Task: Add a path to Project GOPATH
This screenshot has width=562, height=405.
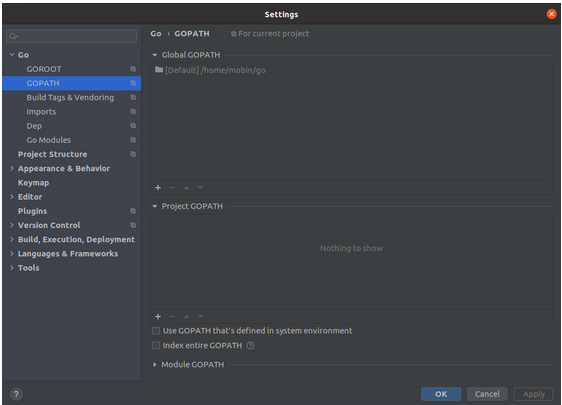Action: coord(158,316)
